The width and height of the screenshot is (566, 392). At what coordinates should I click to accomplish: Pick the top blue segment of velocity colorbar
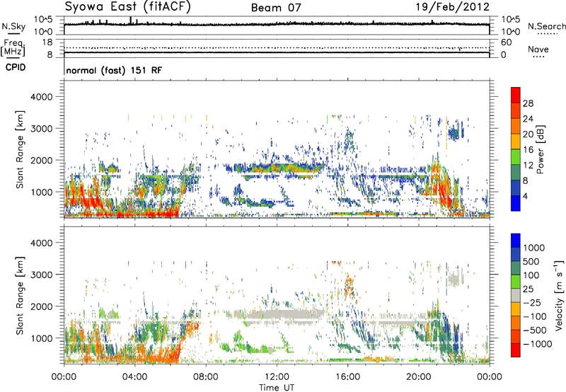pyautogui.click(x=516, y=241)
